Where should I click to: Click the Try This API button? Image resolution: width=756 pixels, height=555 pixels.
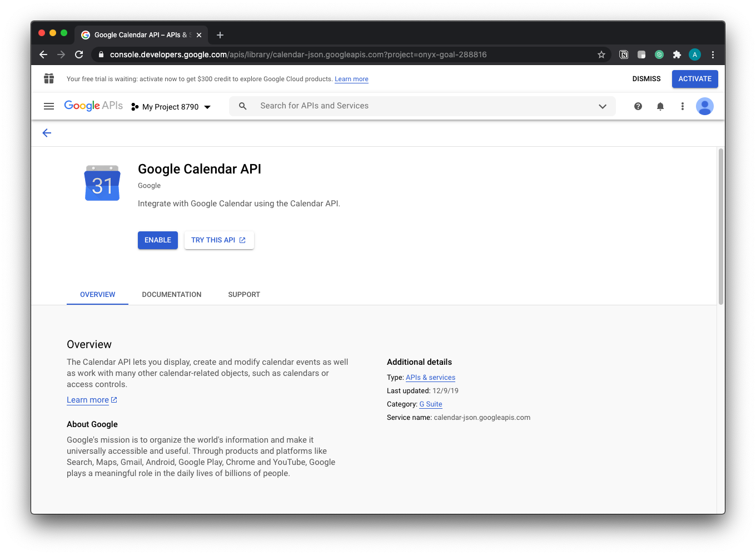click(x=219, y=240)
